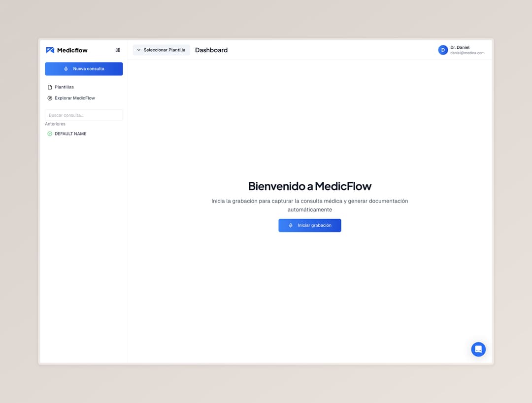Click the Explorar MedicFlow compass icon
532x403 pixels.
50,98
